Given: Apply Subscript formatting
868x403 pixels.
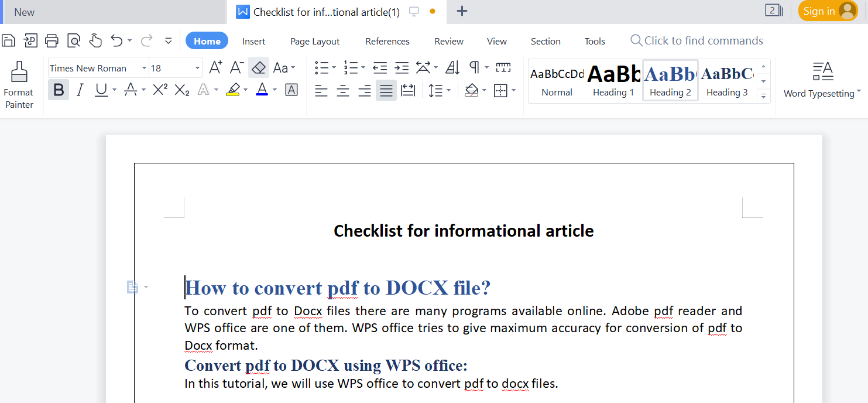Looking at the screenshot, I should [182, 90].
